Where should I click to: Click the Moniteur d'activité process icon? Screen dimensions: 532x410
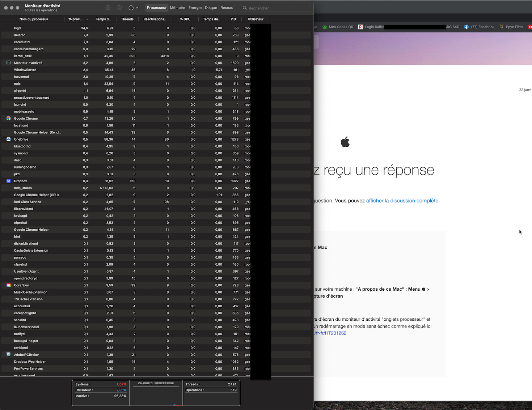[9, 63]
